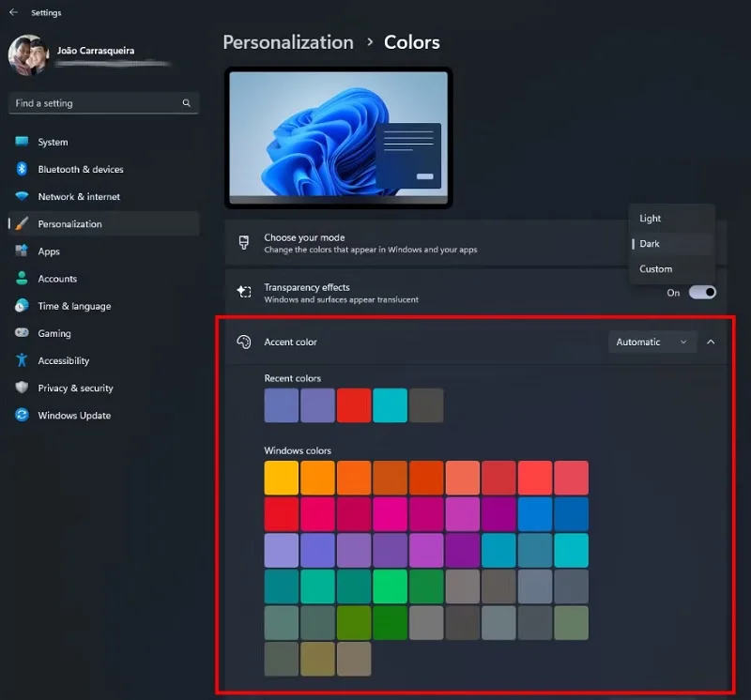Click the desktop preview thumbnail
Image resolution: width=751 pixels, height=700 pixels.
(339, 137)
